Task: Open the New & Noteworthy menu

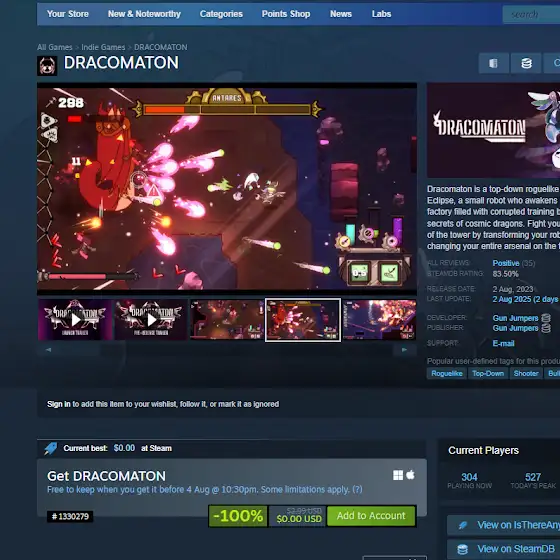Action: (144, 14)
